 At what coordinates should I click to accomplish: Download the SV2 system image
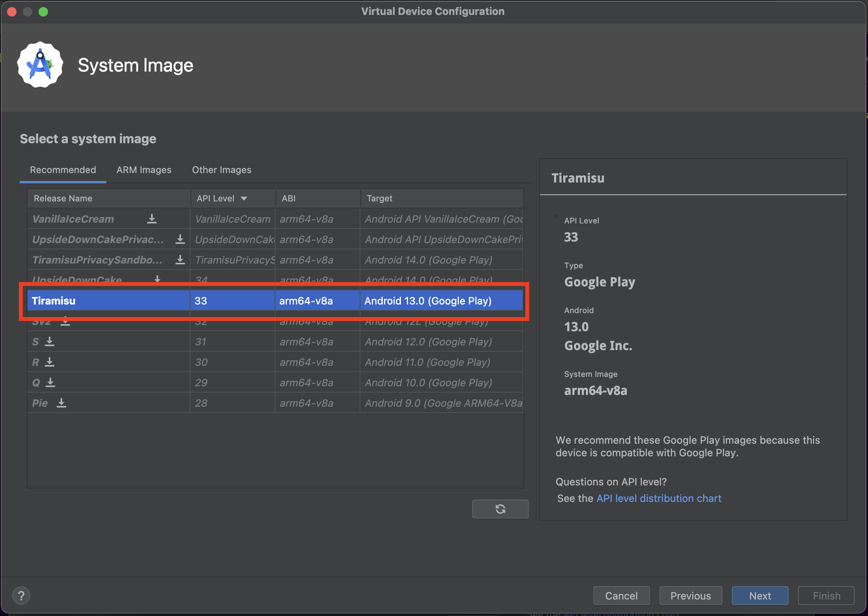point(65,321)
